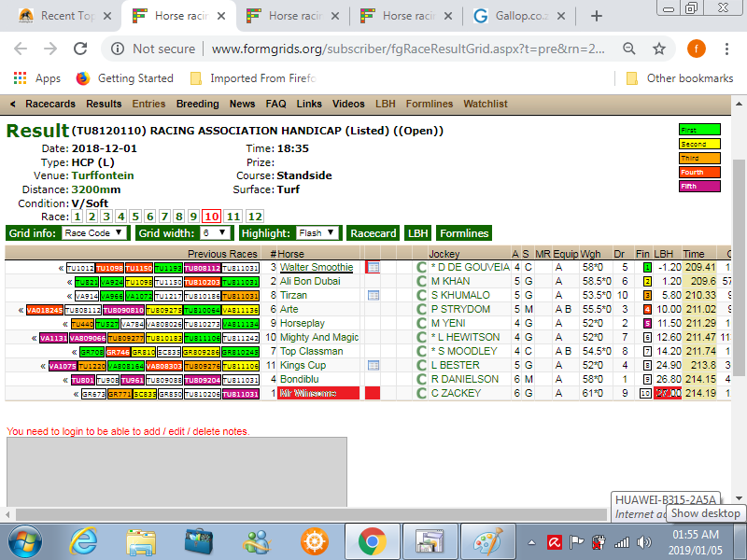This screenshot has width=747, height=560.
Task: Open the notes icon for Walter Smoothie
Action: click(373, 268)
